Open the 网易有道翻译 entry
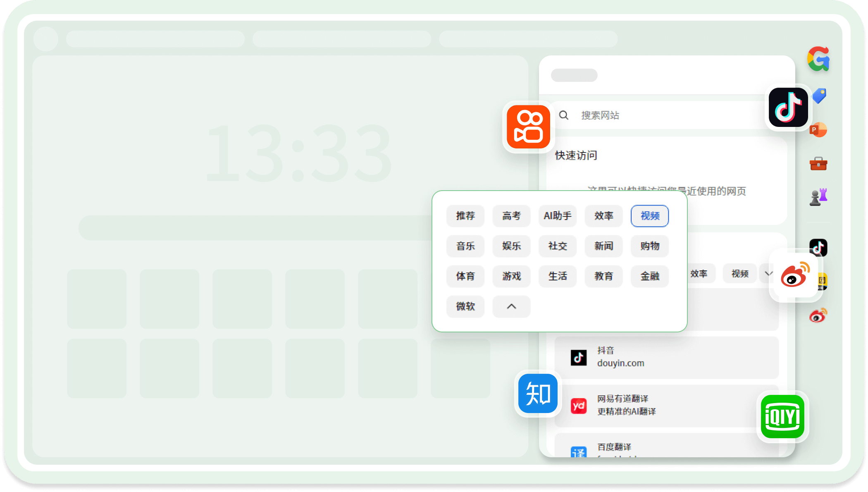The height and width of the screenshot is (492, 868). [666, 406]
